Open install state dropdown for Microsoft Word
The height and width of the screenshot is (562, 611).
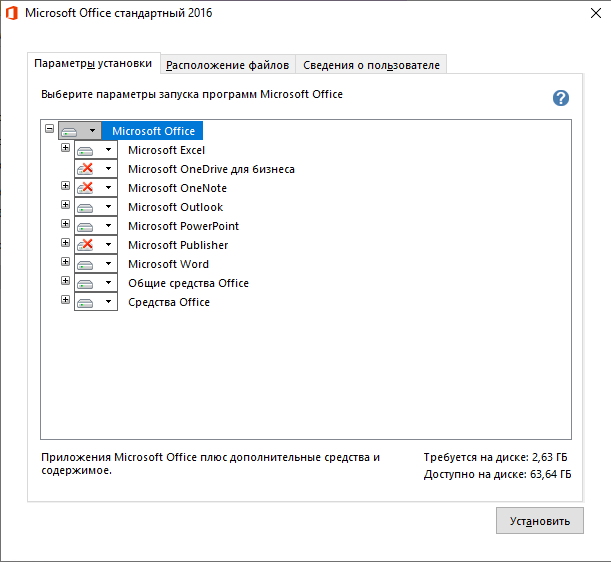96,264
